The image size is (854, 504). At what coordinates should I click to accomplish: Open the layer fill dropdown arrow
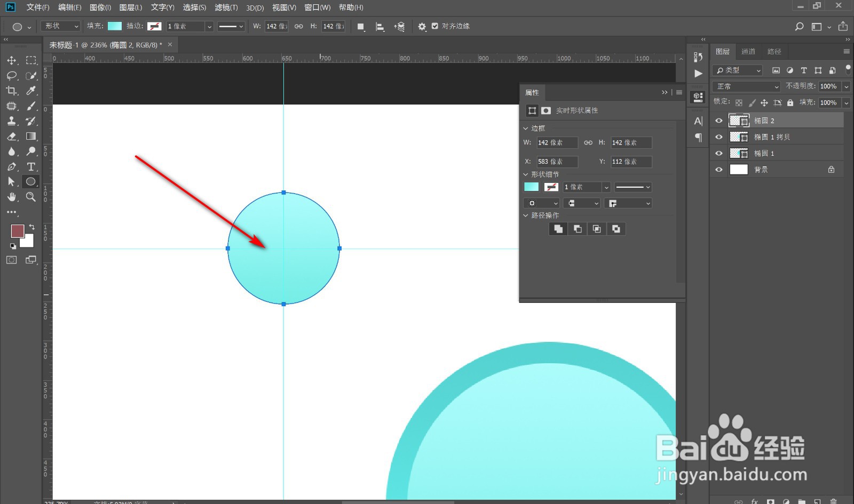847,102
